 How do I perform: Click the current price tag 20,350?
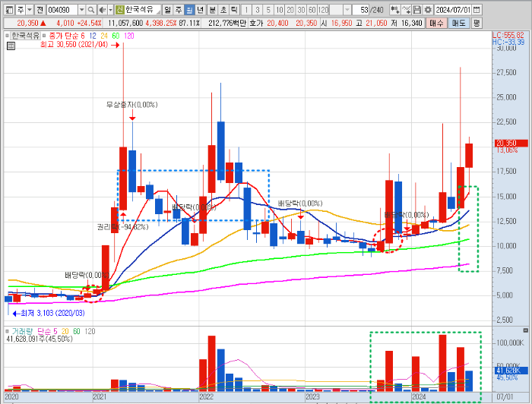(x=511, y=143)
